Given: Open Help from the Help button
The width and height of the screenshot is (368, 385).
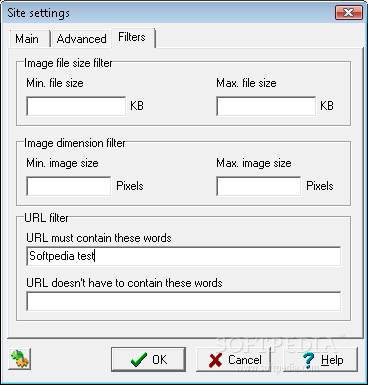Looking at the screenshot, I should tap(321, 359).
